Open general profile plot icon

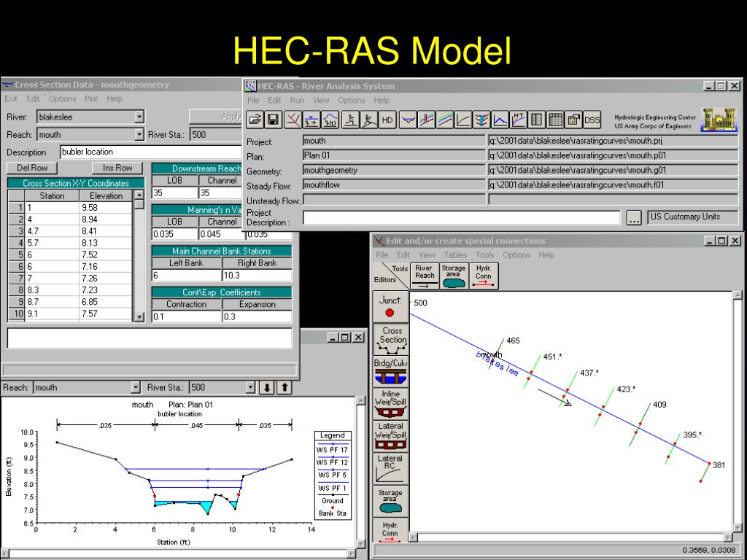click(x=445, y=120)
